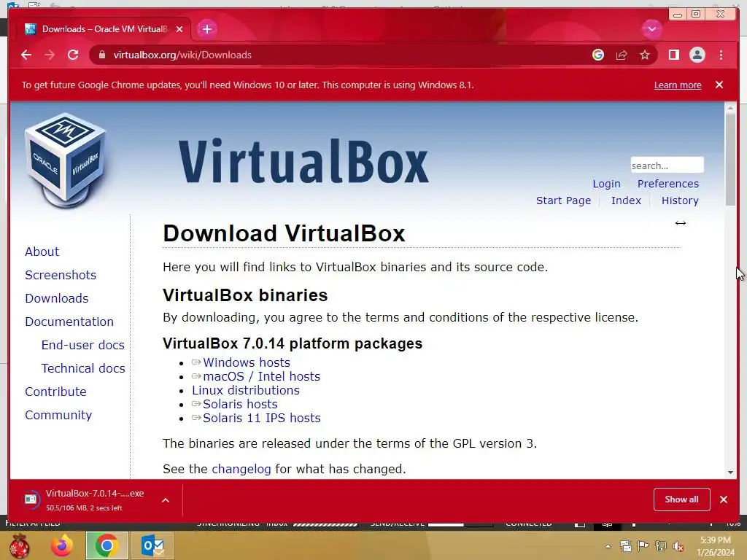This screenshot has height=560, width=747.
Task: View site info via the lock icon
Action: (101, 55)
